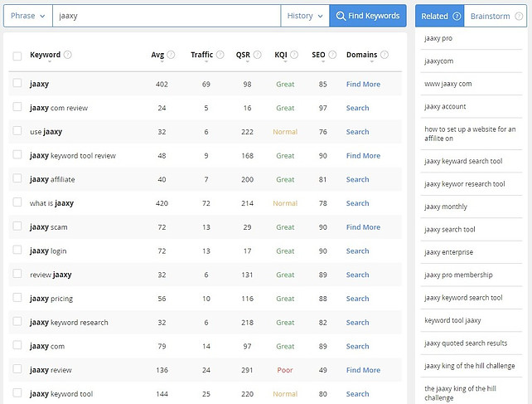Click keyword 'jaaxy keyword research' in table
Screen dimensions: 532x404
(69, 322)
